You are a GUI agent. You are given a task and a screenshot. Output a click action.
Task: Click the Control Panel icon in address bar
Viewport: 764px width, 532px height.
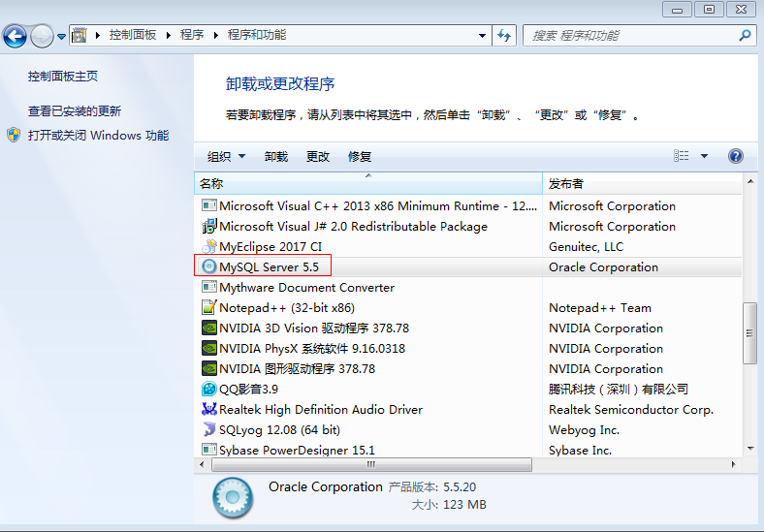(x=79, y=35)
